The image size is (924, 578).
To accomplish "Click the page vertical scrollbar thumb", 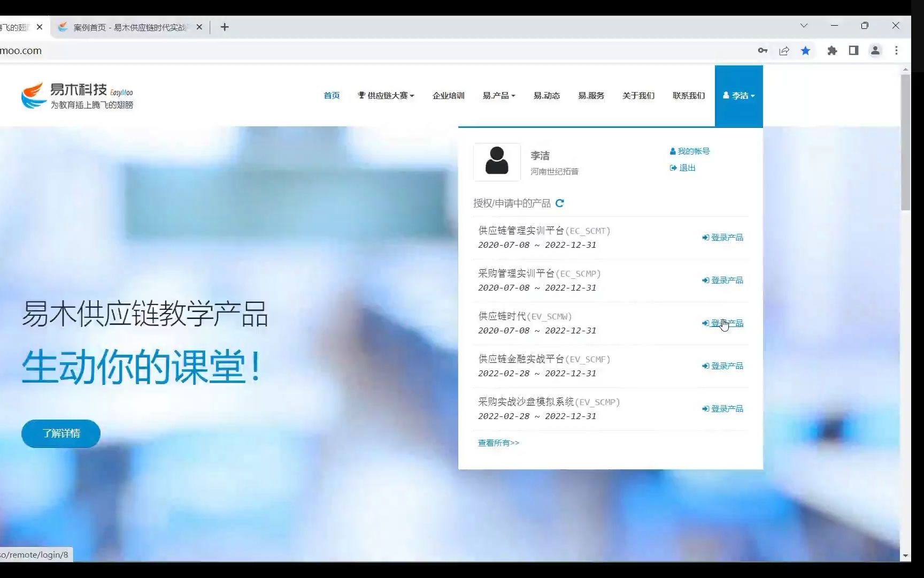I will click(x=905, y=142).
